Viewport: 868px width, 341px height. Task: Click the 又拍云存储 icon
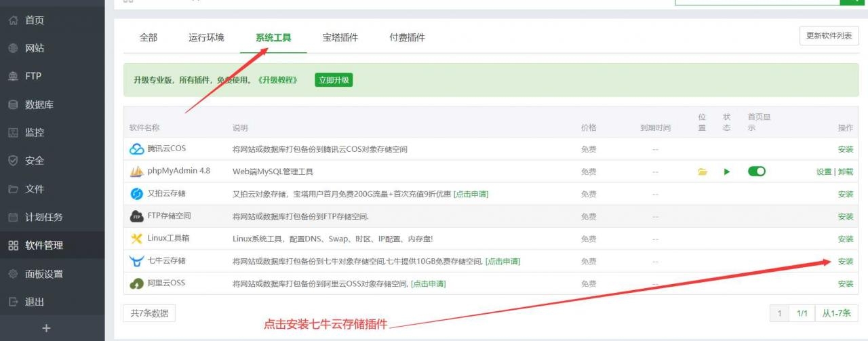[137, 194]
